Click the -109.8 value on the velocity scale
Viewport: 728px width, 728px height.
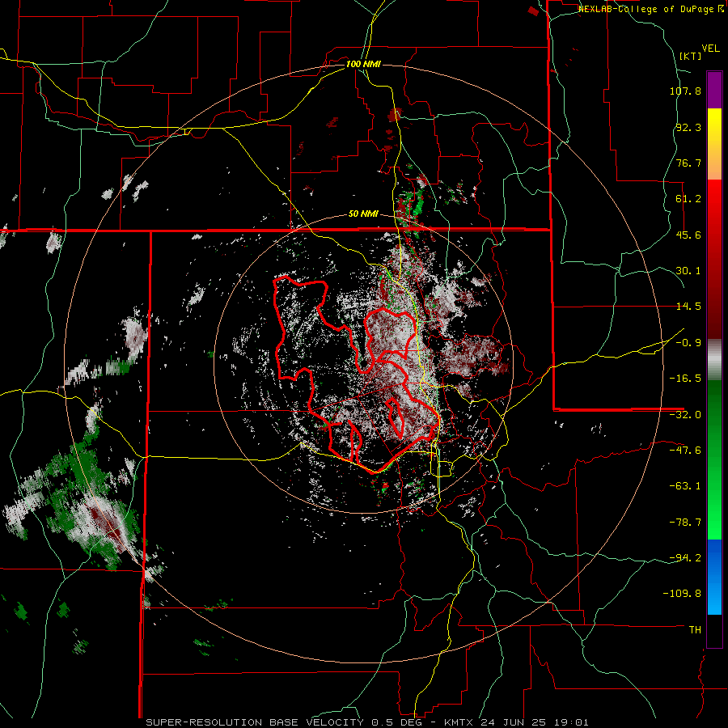pos(682,594)
